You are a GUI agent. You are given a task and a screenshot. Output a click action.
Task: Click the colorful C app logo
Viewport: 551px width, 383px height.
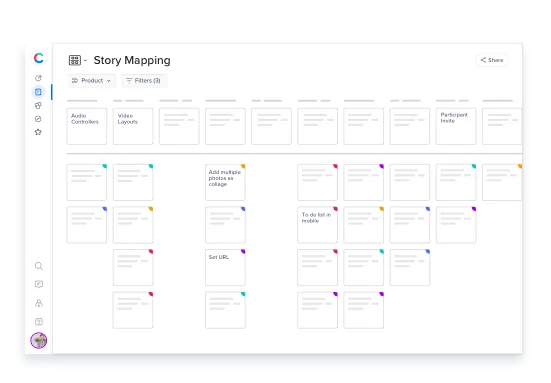(x=39, y=58)
